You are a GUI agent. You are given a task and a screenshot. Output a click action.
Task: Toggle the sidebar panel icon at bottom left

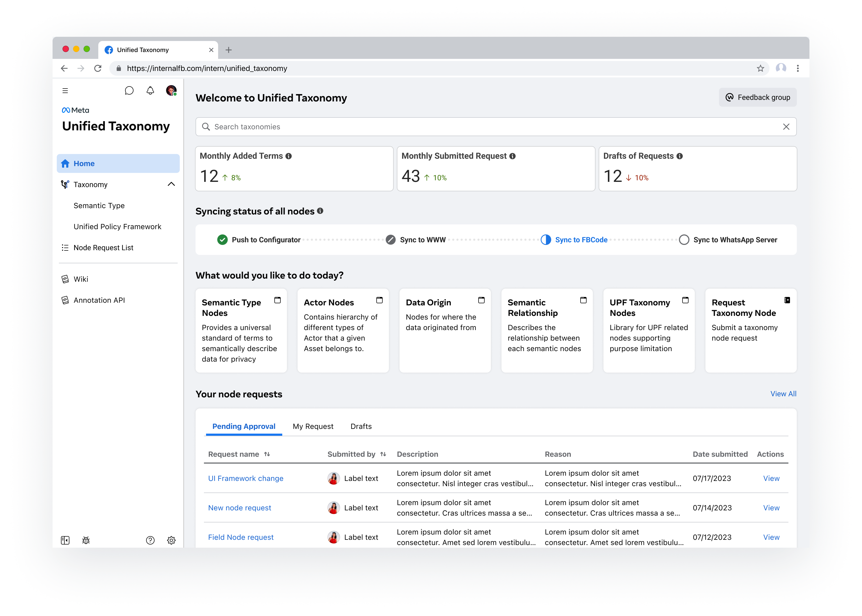tap(65, 540)
